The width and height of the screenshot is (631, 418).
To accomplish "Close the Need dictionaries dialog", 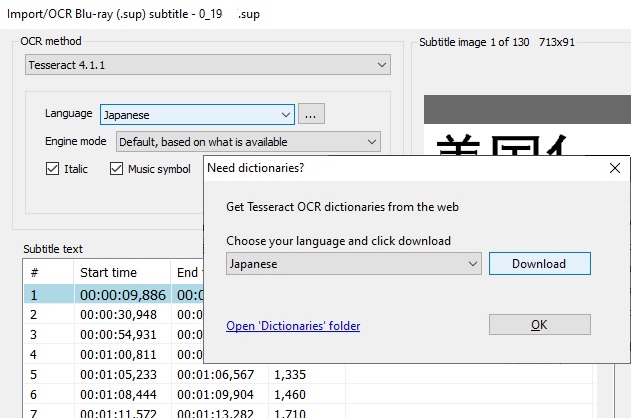I will 614,168.
